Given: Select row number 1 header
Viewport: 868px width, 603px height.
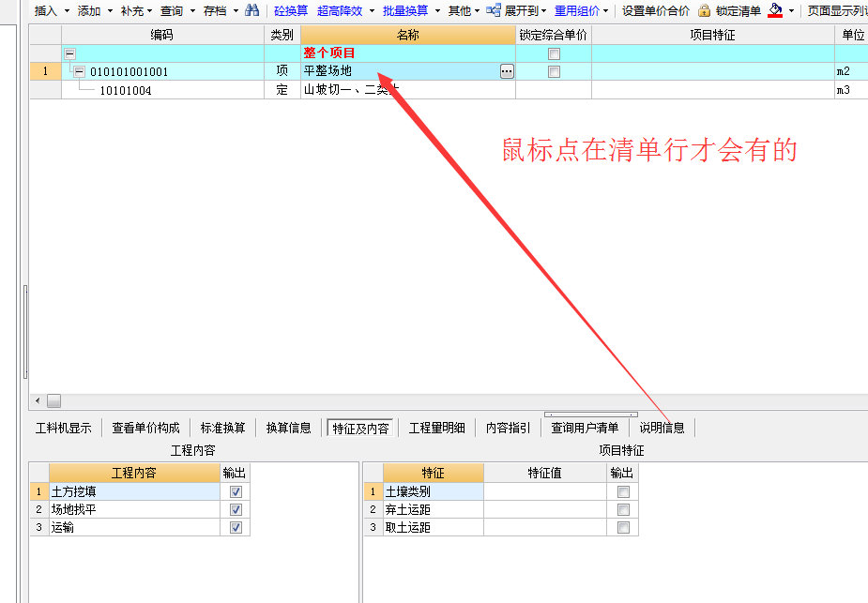Looking at the screenshot, I should click(x=45, y=71).
